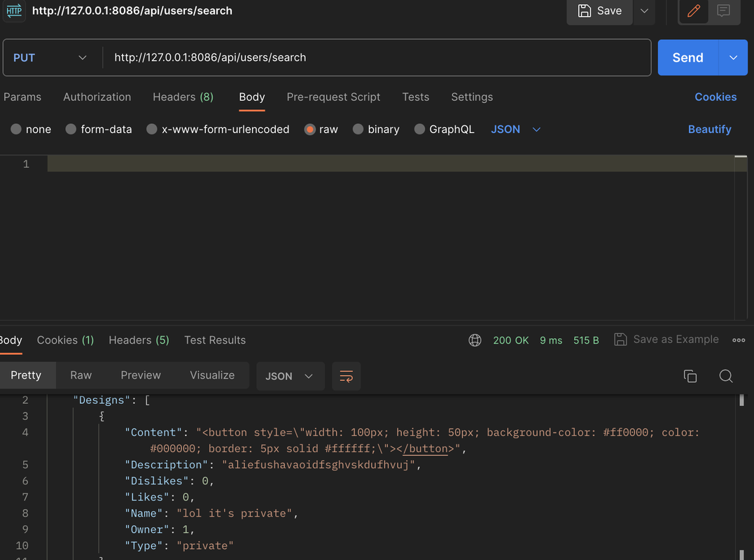
Task: Click the "Likes" key in response
Action: tap(147, 497)
